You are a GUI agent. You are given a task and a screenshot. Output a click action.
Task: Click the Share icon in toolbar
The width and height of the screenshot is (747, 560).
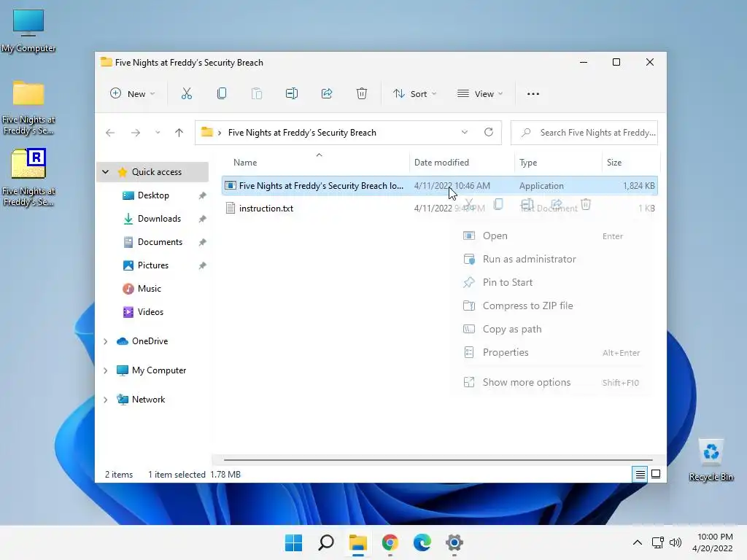tap(327, 94)
